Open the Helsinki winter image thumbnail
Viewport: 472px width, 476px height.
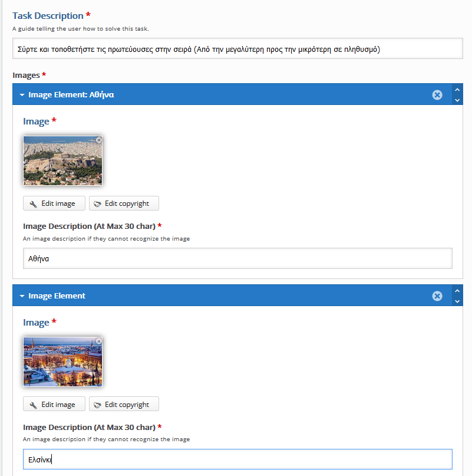[63, 362]
